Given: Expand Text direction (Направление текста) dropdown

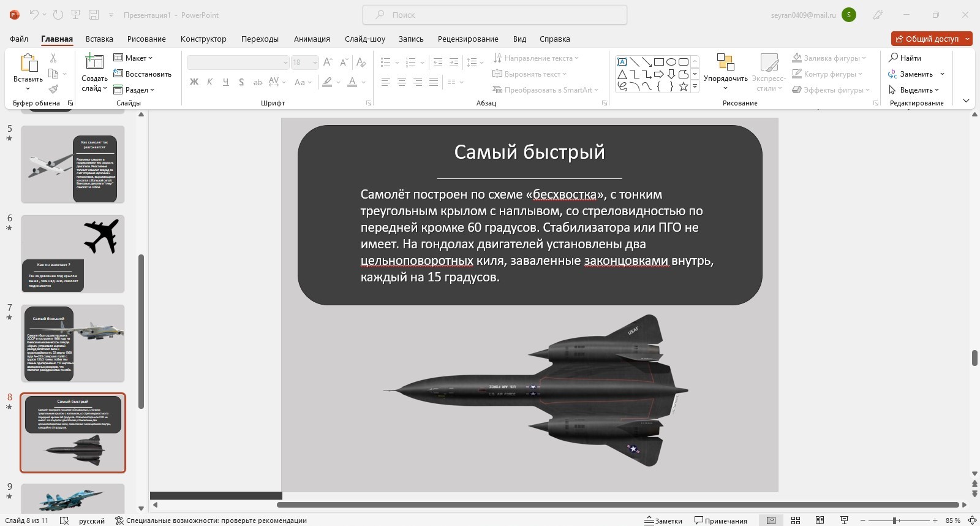Looking at the screenshot, I should point(536,58).
